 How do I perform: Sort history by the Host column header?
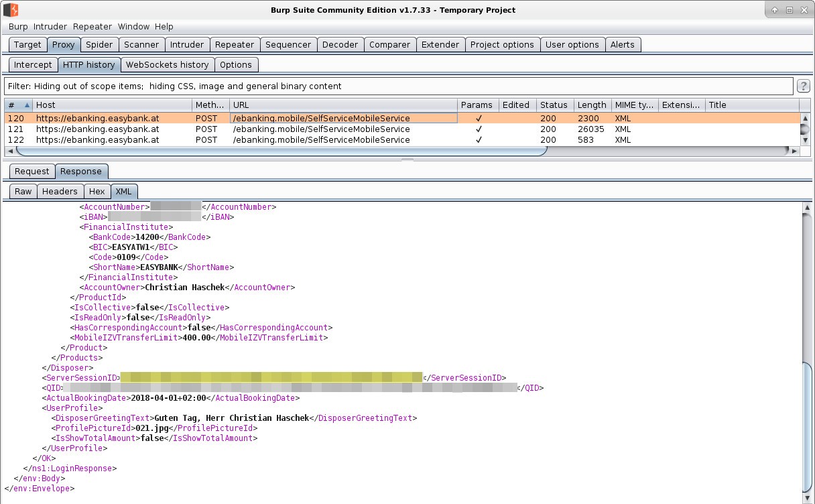(112, 105)
